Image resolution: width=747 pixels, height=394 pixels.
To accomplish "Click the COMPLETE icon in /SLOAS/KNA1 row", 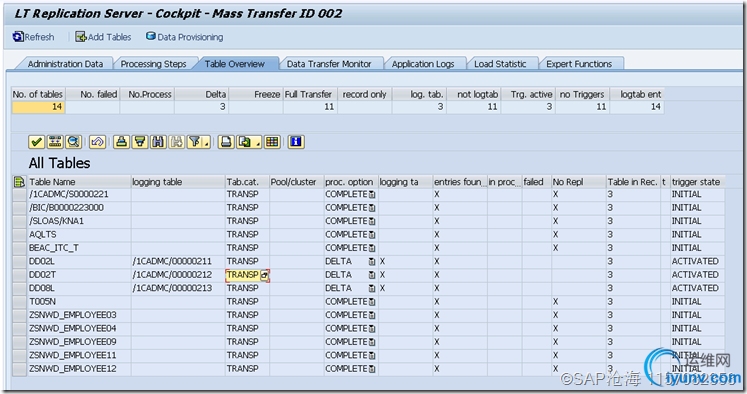I will [372, 222].
